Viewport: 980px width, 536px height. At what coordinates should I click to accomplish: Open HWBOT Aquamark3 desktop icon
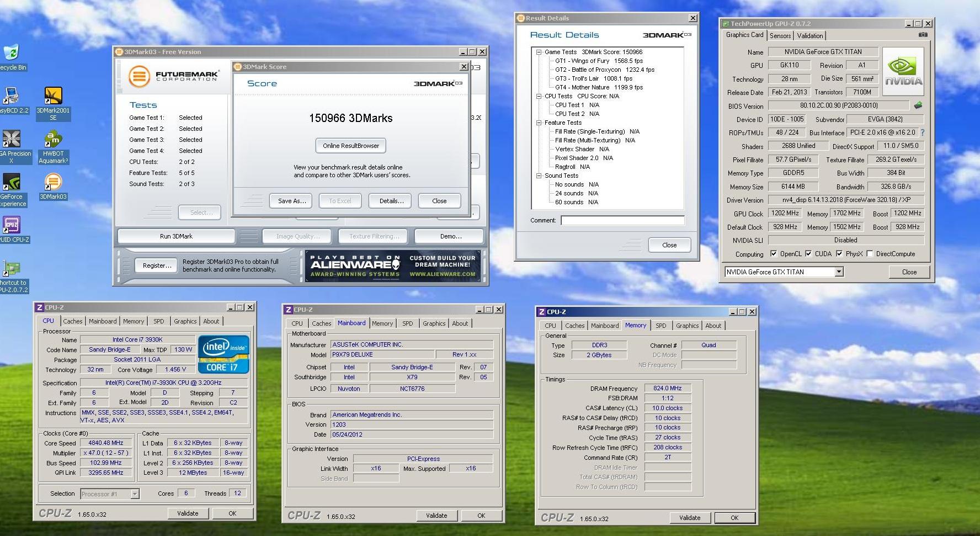[x=53, y=139]
